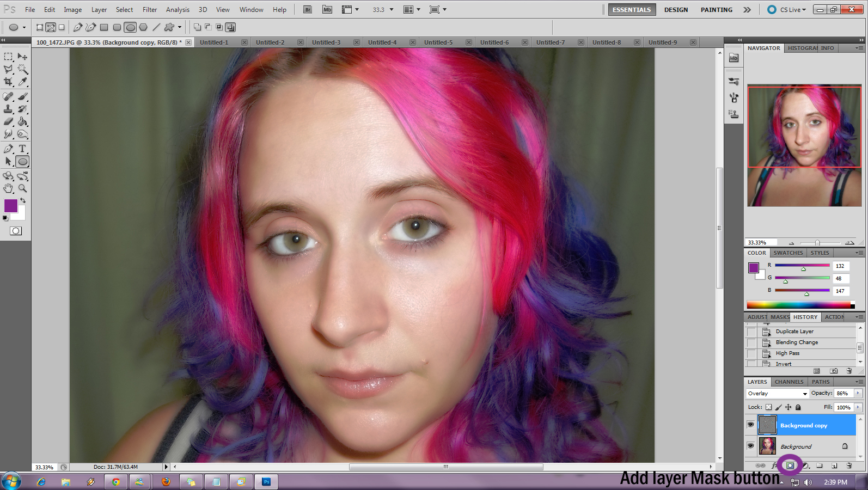The width and height of the screenshot is (868, 490).
Task: Toggle visibility of the Background layer
Action: pyautogui.click(x=750, y=446)
